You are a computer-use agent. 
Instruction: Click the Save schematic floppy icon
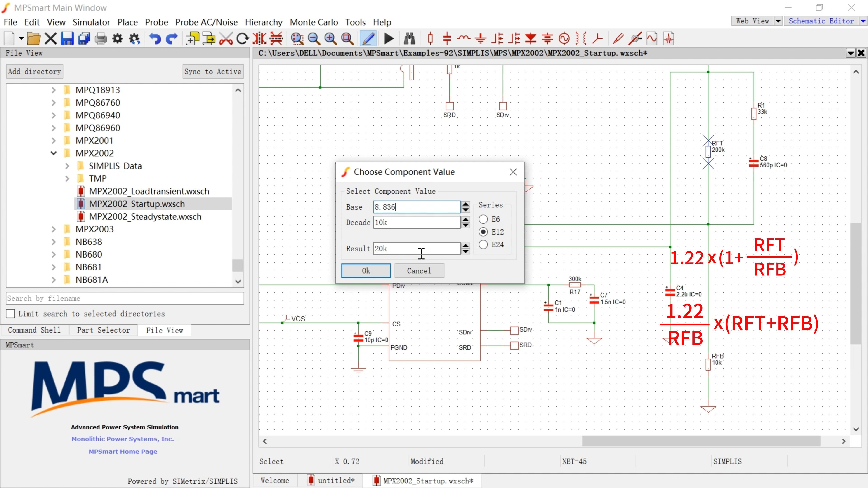point(67,39)
